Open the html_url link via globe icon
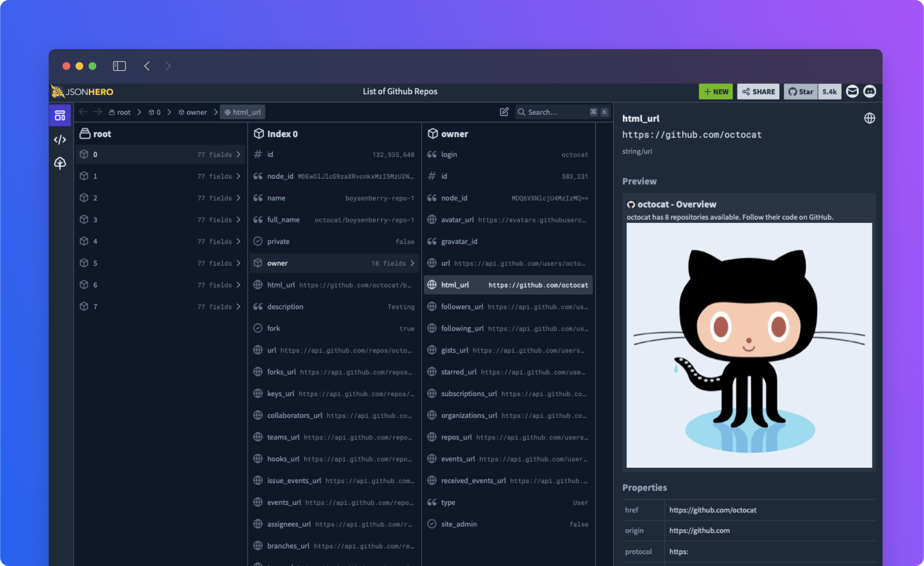Viewport: 924px width, 566px height. 869,118
